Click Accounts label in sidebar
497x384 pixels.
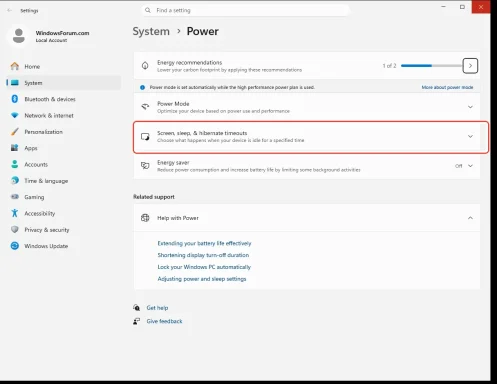pos(36,164)
